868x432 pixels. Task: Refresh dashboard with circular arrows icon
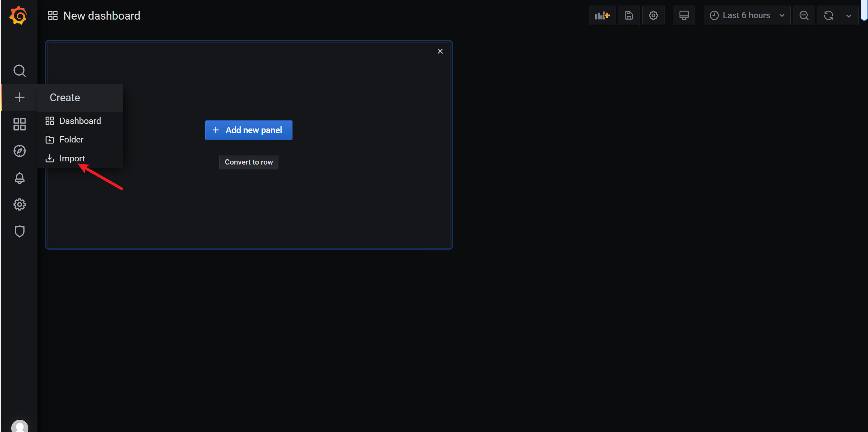(828, 15)
